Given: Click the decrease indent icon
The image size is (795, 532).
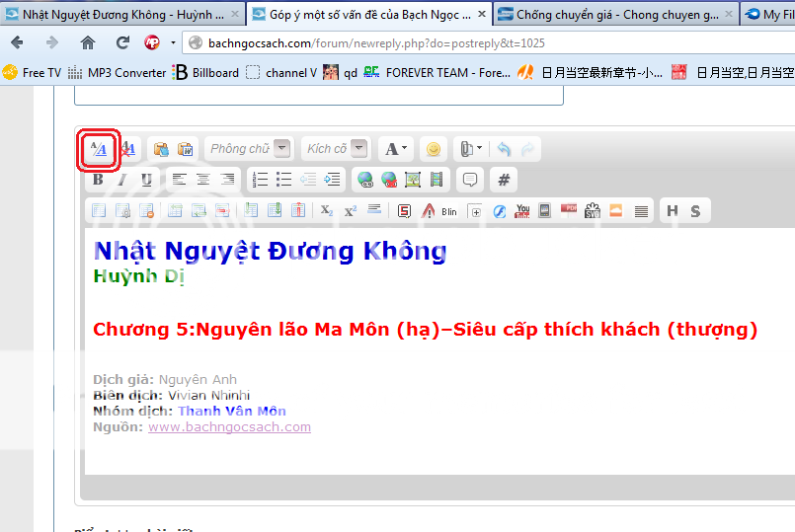Looking at the screenshot, I should (308, 180).
